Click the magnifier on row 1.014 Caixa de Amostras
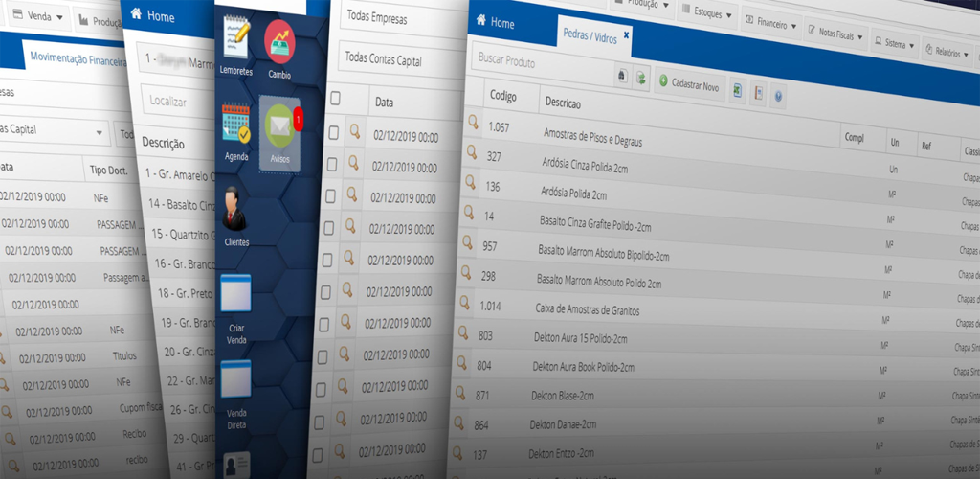The image size is (980, 479). click(x=464, y=302)
